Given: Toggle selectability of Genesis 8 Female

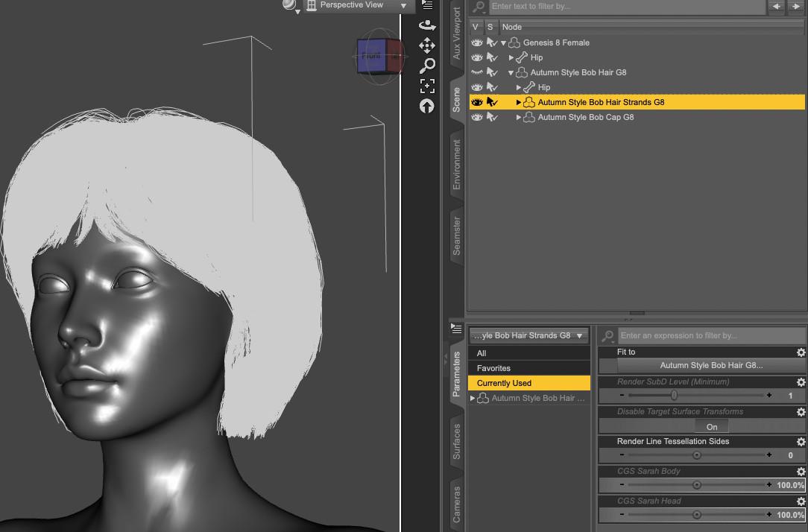Looking at the screenshot, I should point(492,42).
